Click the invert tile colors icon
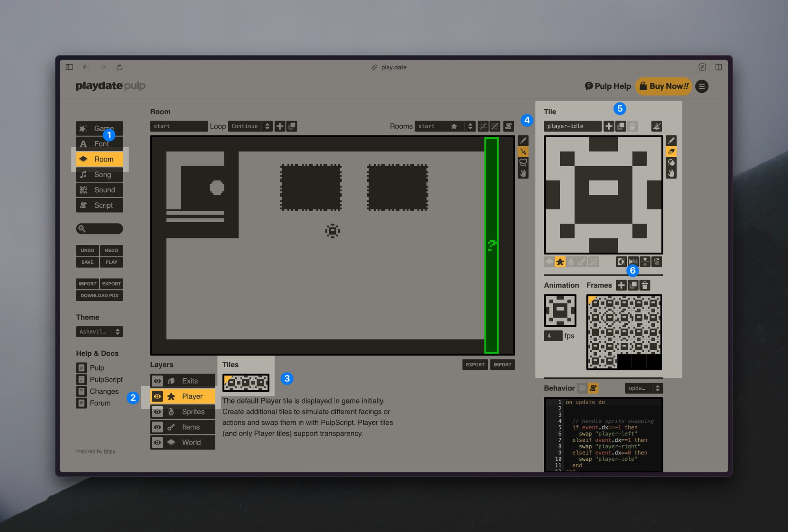This screenshot has height=532, width=788. pos(621,262)
